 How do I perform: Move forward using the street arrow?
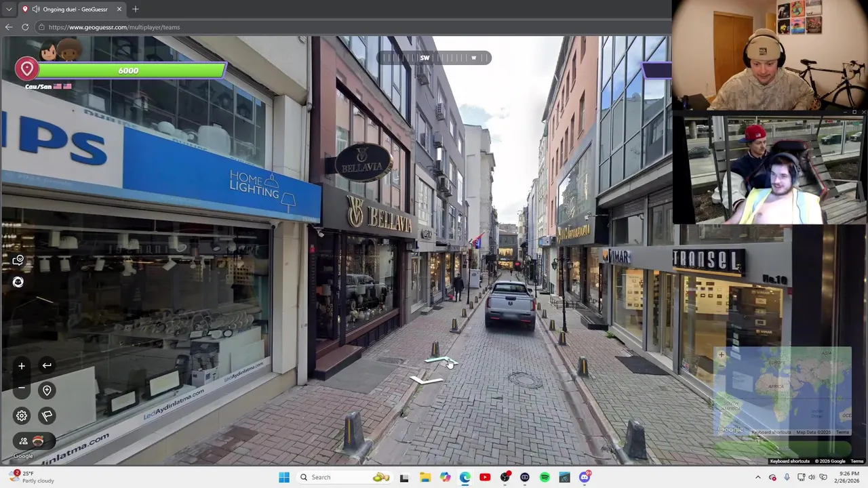pyautogui.click(x=441, y=362)
